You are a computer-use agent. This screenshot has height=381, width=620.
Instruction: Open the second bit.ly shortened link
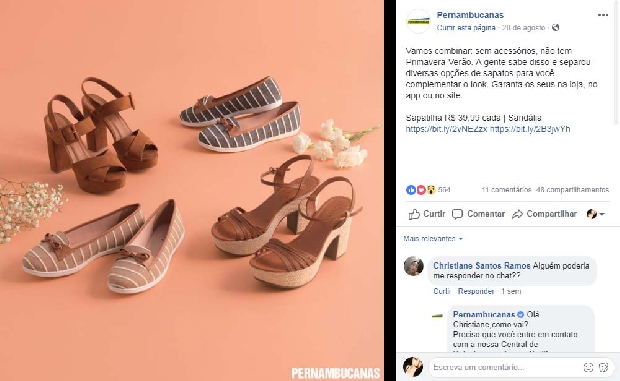[x=530, y=129]
